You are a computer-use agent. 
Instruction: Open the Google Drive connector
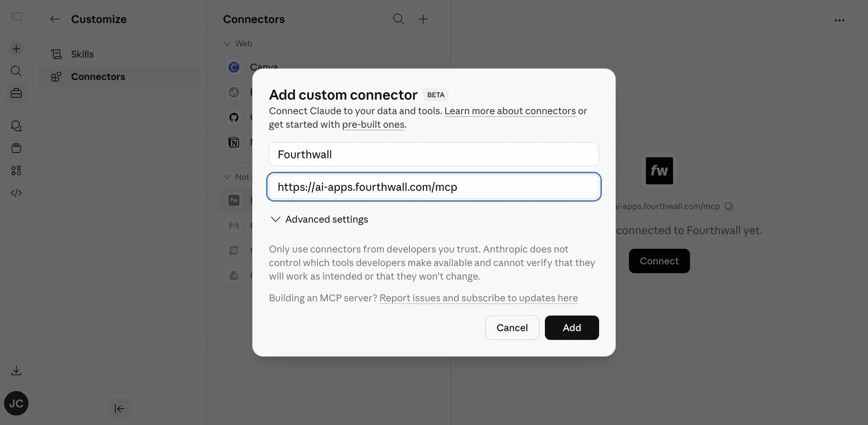(x=233, y=276)
